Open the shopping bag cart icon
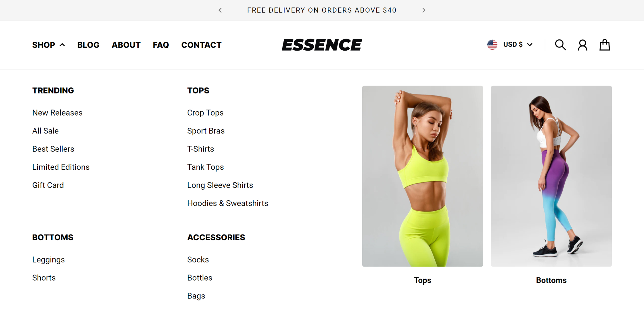 click(x=605, y=45)
